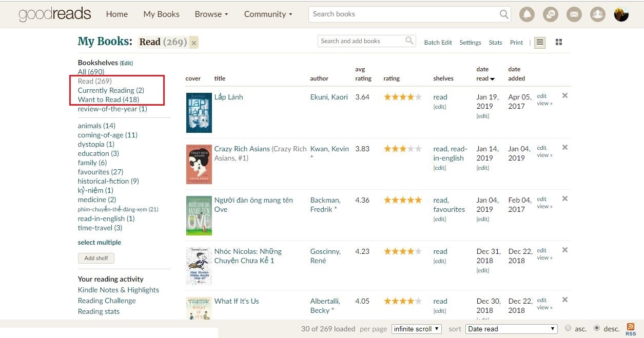The image size is (644, 338).
Task: Open shelf Settings
Action: [470, 43]
